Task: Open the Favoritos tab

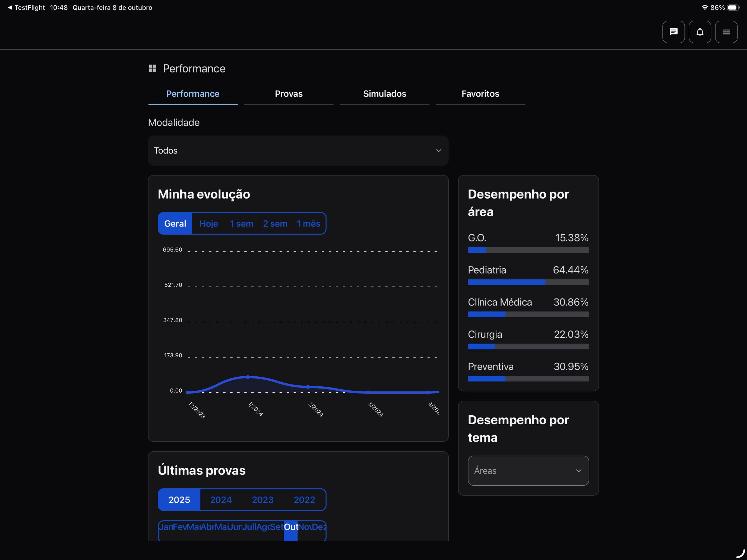Action: [480, 94]
